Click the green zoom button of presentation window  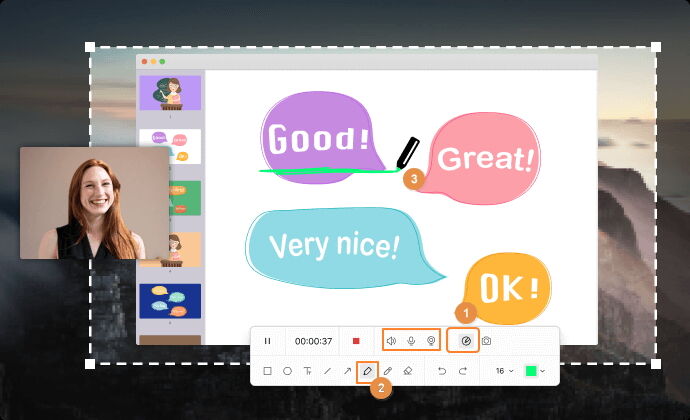(162, 62)
